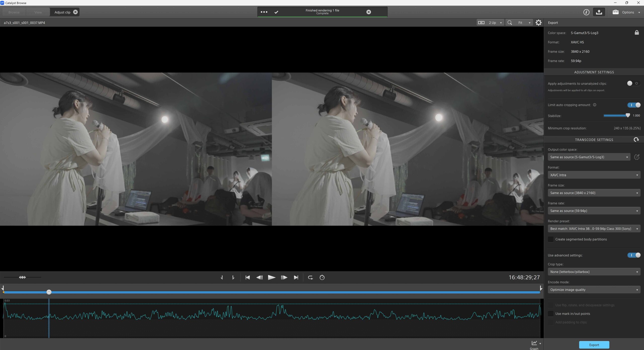This screenshot has width=644, height=350.
Task: Open the Export/share panel icon
Action: click(x=599, y=12)
